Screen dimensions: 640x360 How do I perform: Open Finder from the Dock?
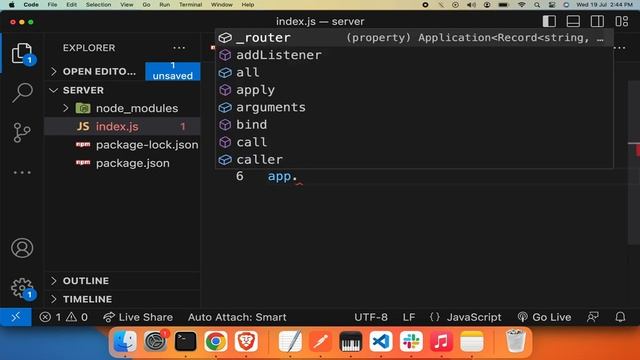click(125, 341)
